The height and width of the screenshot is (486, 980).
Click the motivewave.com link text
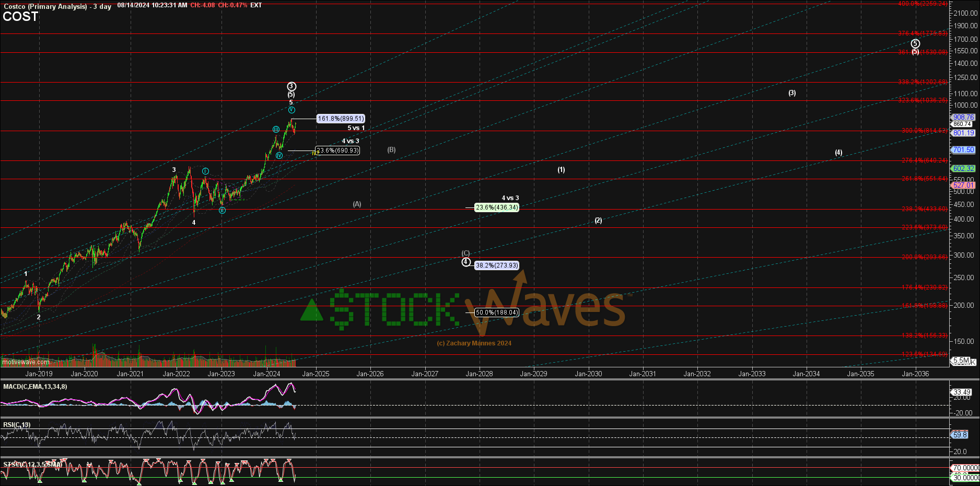pyautogui.click(x=26, y=362)
